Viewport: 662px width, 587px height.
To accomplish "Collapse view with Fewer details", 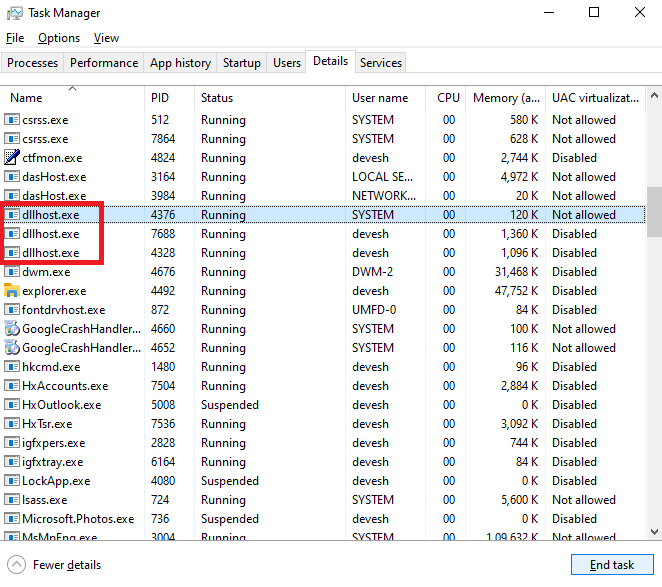I will click(x=54, y=565).
